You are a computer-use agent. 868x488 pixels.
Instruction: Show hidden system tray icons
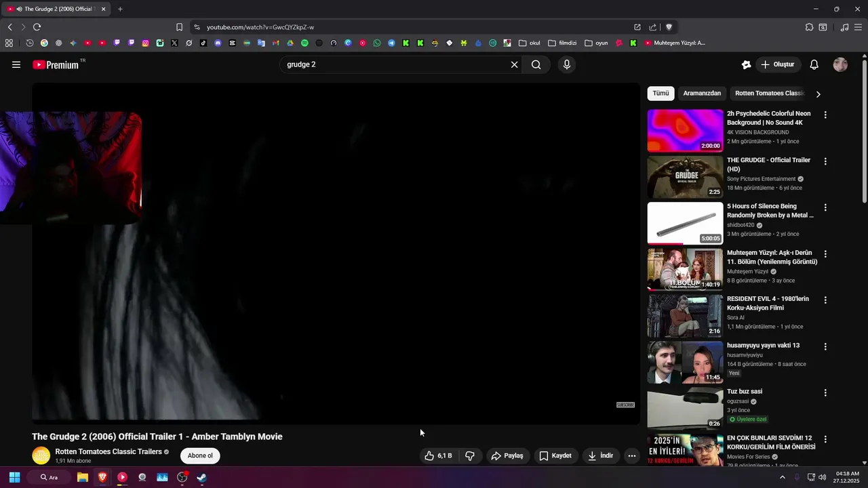coord(782,477)
